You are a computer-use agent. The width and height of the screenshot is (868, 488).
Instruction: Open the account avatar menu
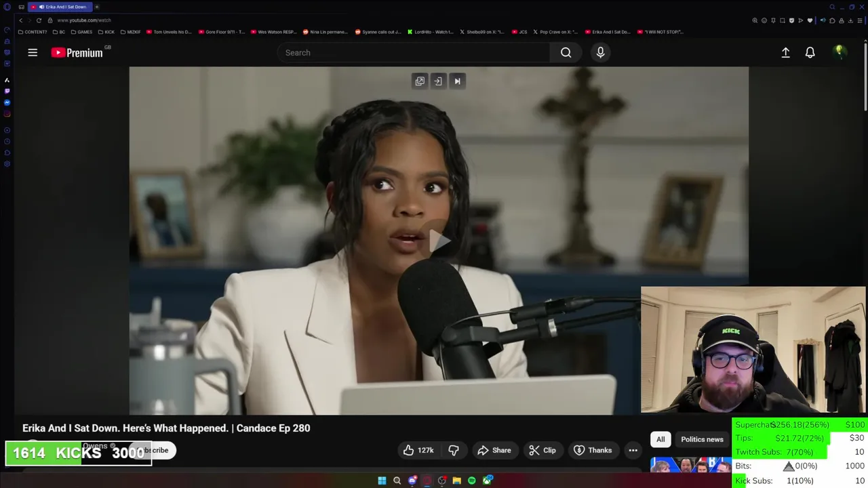point(839,52)
